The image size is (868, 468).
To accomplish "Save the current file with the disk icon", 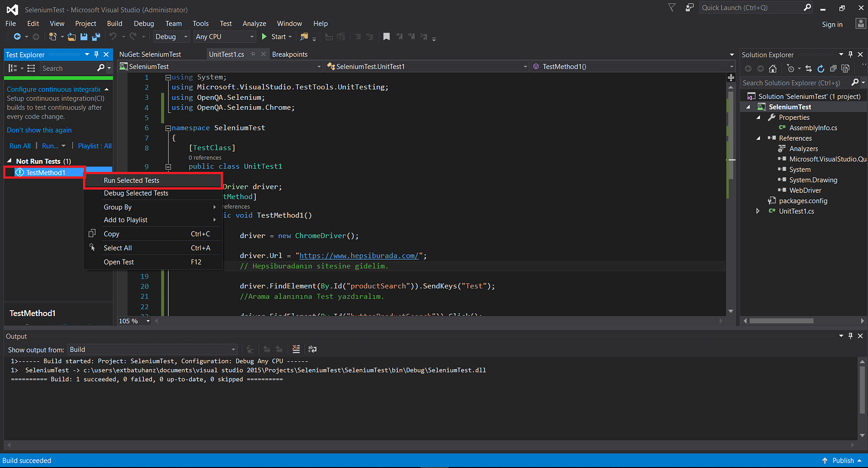I will pyautogui.click(x=84, y=37).
